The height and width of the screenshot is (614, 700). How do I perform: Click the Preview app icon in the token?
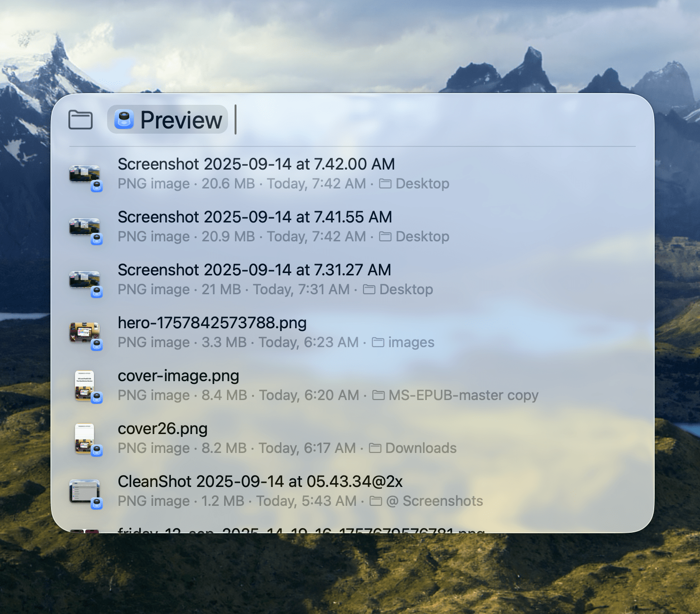click(x=124, y=119)
